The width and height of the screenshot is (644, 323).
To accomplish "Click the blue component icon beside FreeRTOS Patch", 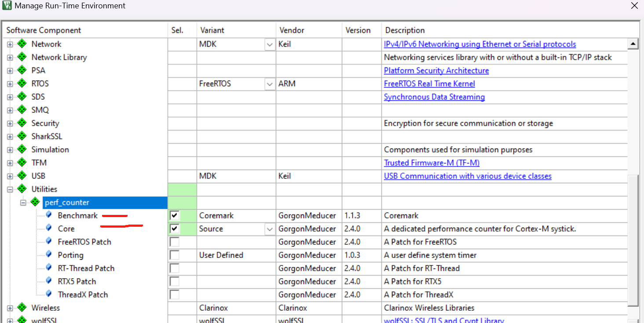I will [x=49, y=241].
